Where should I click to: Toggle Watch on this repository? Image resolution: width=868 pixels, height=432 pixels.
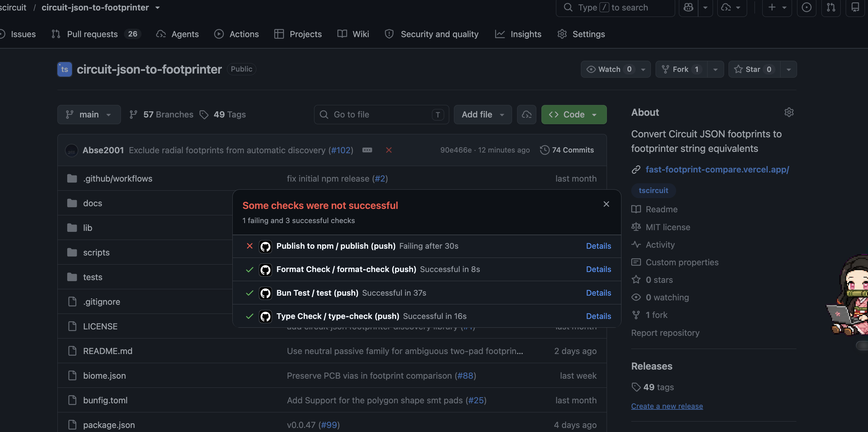pyautogui.click(x=609, y=70)
